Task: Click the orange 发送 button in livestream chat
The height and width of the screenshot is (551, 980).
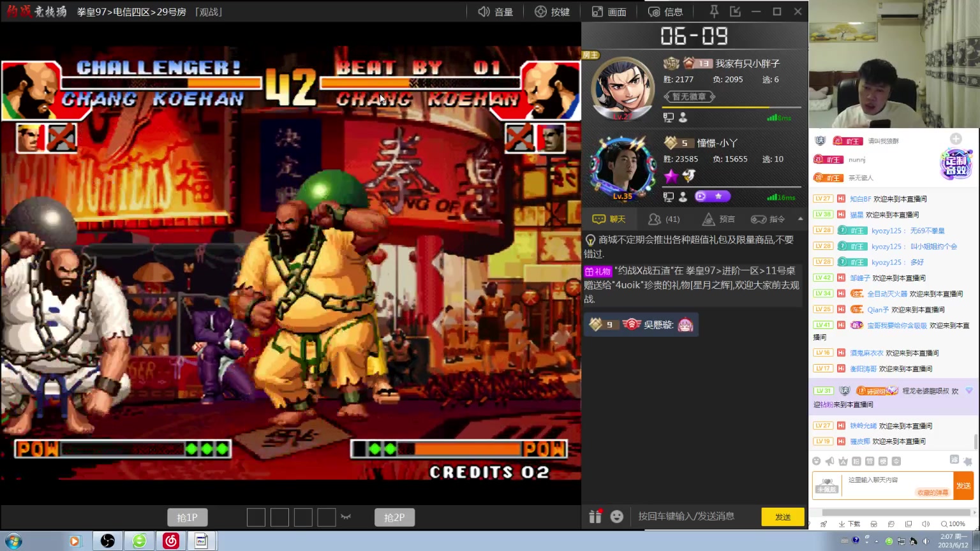Action: pyautogui.click(x=963, y=486)
